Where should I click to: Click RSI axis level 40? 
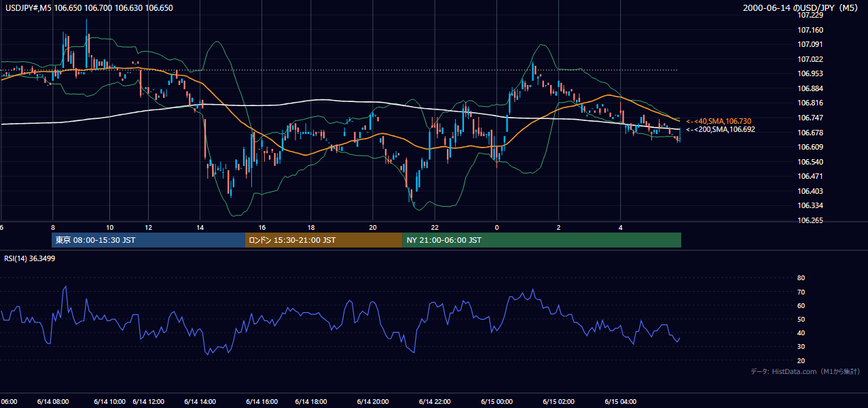(x=801, y=333)
